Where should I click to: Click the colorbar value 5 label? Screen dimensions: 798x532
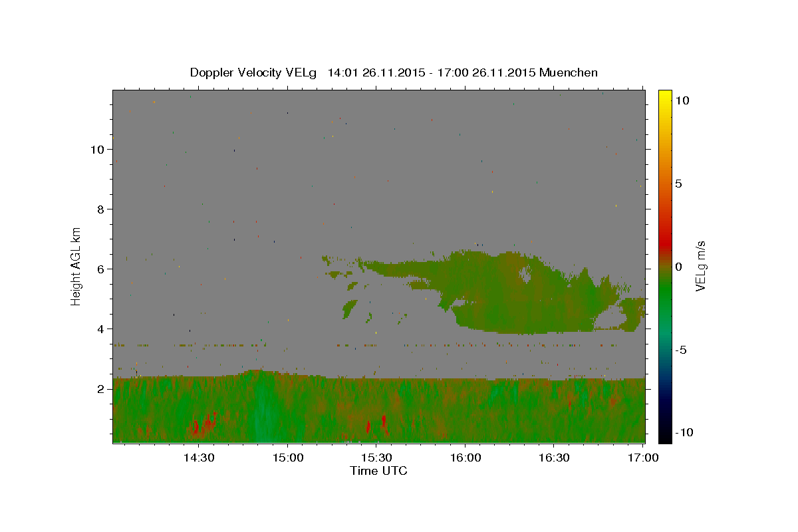678,184
